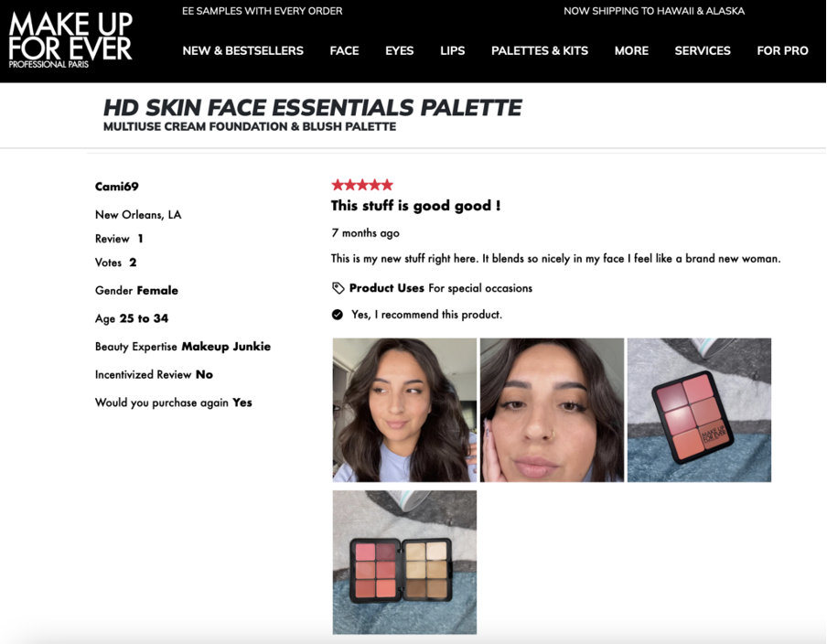Open the Services menu

pos(703,50)
